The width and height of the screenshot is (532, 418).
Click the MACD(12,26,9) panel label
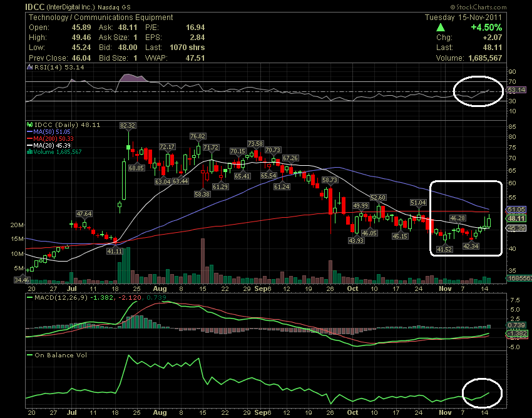click(61, 298)
